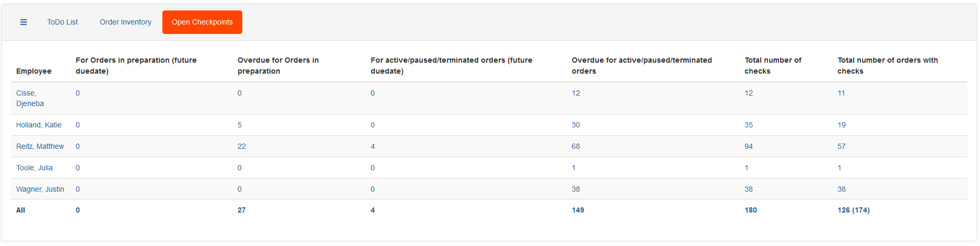
Task: Select employee Toole, Julia
Action: coord(34,168)
